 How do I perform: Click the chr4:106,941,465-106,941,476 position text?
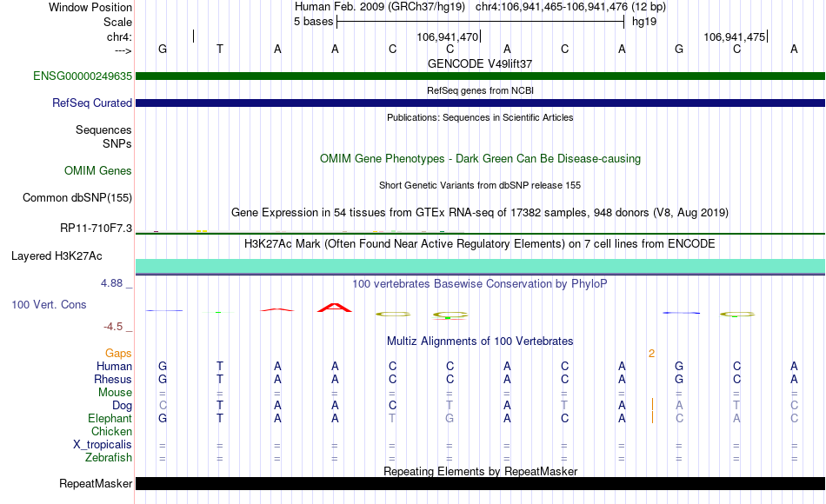tap(551, 7)
